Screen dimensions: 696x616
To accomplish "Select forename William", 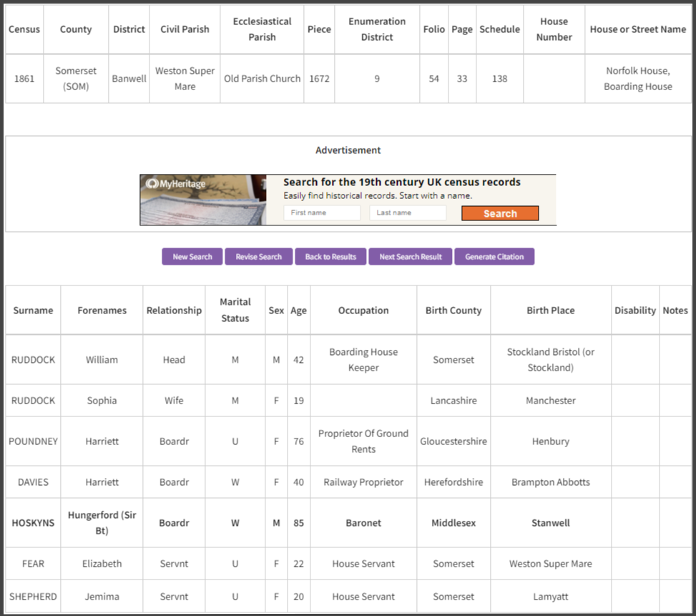I will pyautogui.click(x=102, y=359).
